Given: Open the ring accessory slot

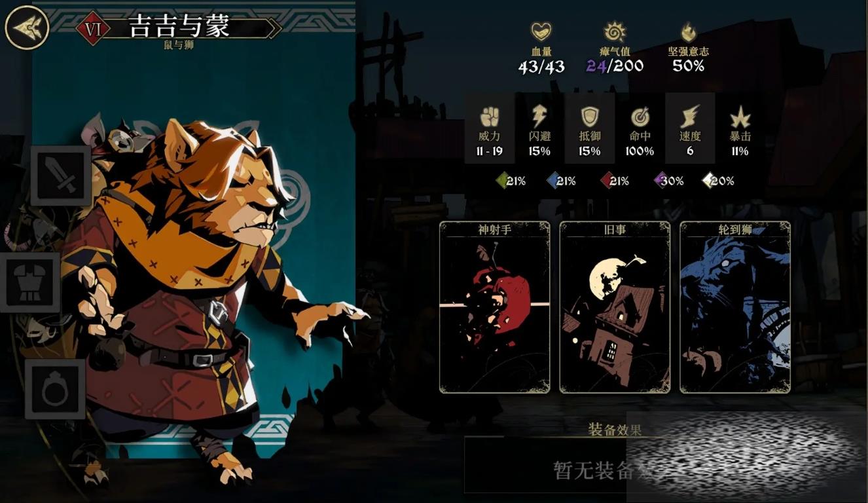Looking at the screenshot, I should tap(55, 389).
